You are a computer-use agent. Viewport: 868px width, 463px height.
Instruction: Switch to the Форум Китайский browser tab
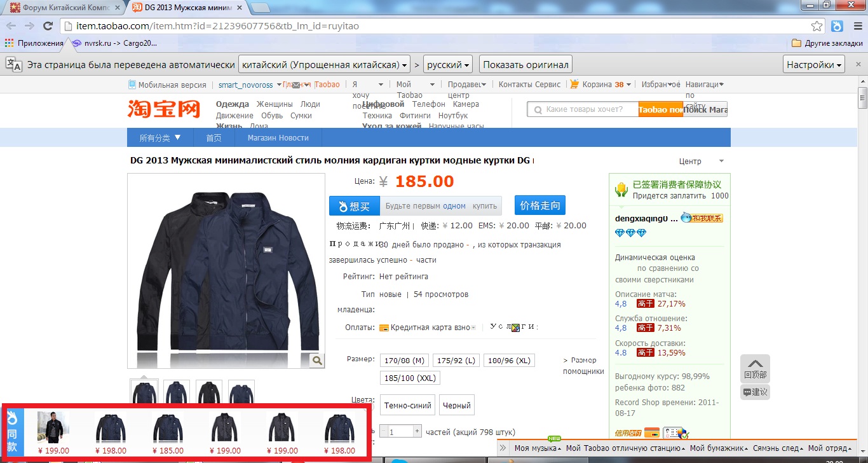click(64, 8)
